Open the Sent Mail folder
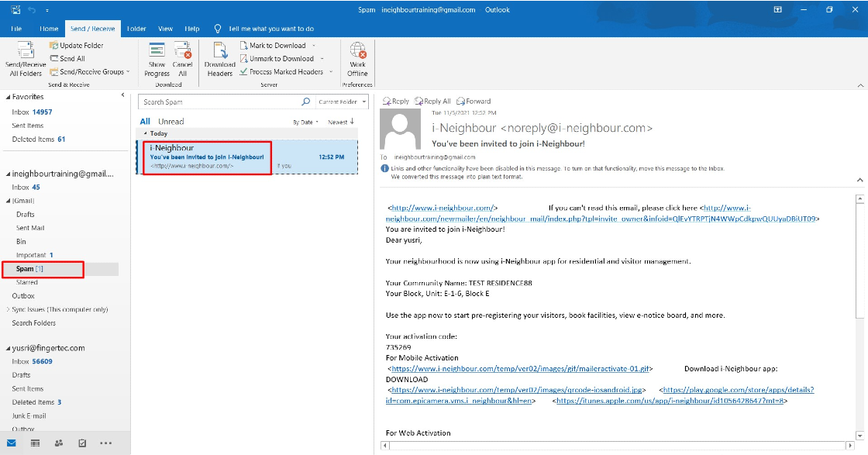The image size is (868, 455). coord(30,228)
